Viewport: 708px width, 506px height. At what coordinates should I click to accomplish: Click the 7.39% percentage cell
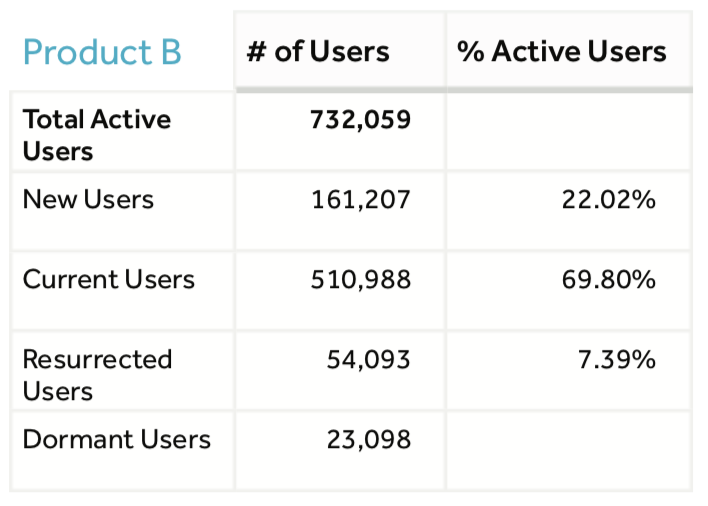pyautogui.click(x=617, y=359)
